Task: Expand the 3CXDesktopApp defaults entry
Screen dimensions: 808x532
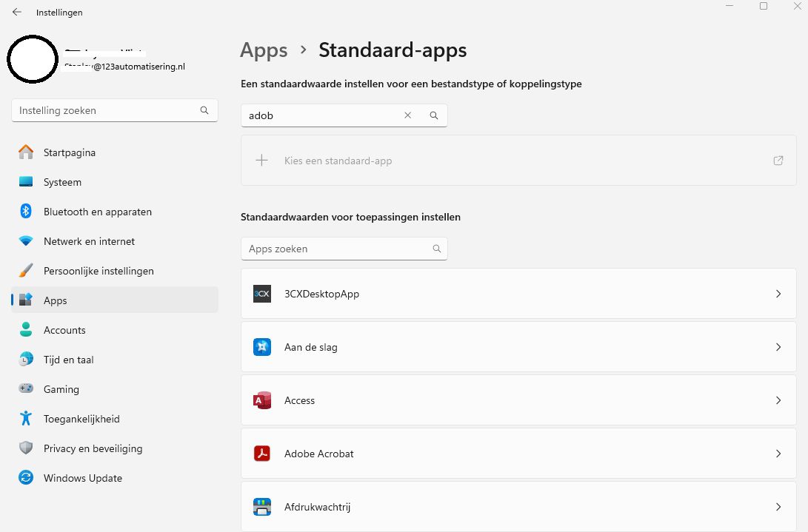Action: (x=778, y=294)
